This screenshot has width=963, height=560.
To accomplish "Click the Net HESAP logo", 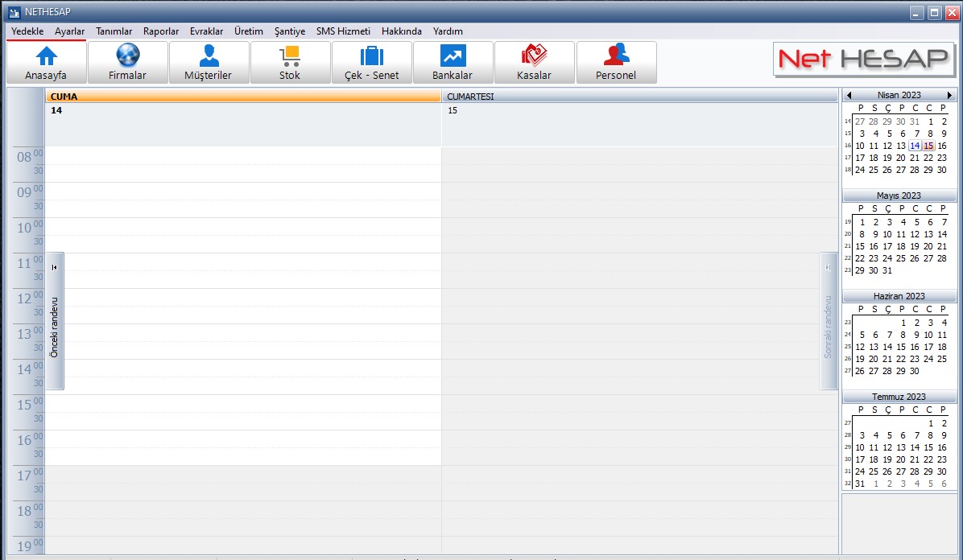I will point(863,60).
